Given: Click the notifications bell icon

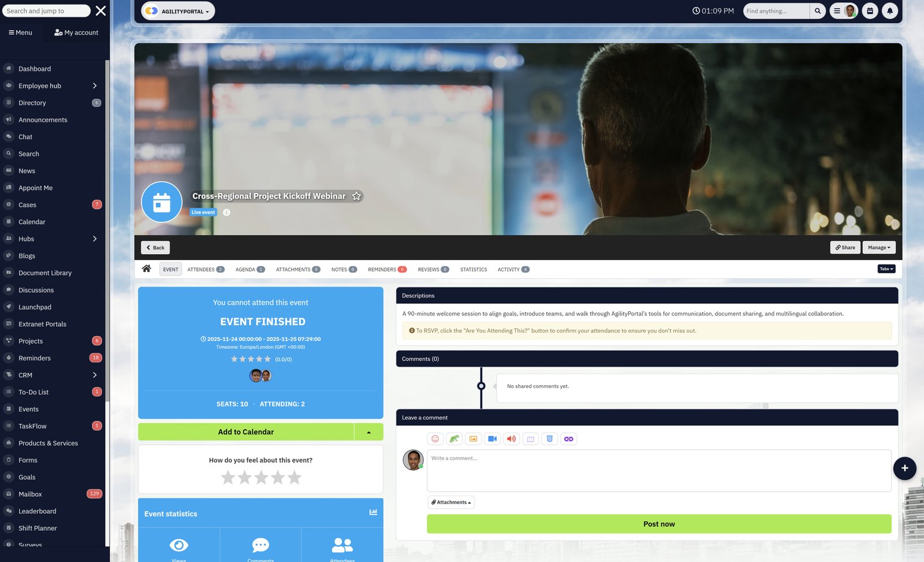Looking at the screenshot, I should 889,11.
